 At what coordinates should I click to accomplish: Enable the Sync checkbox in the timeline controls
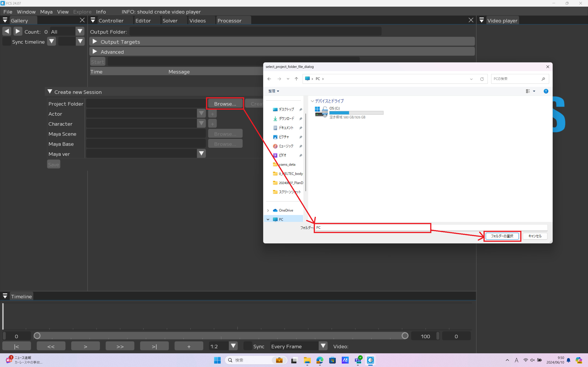248,346
